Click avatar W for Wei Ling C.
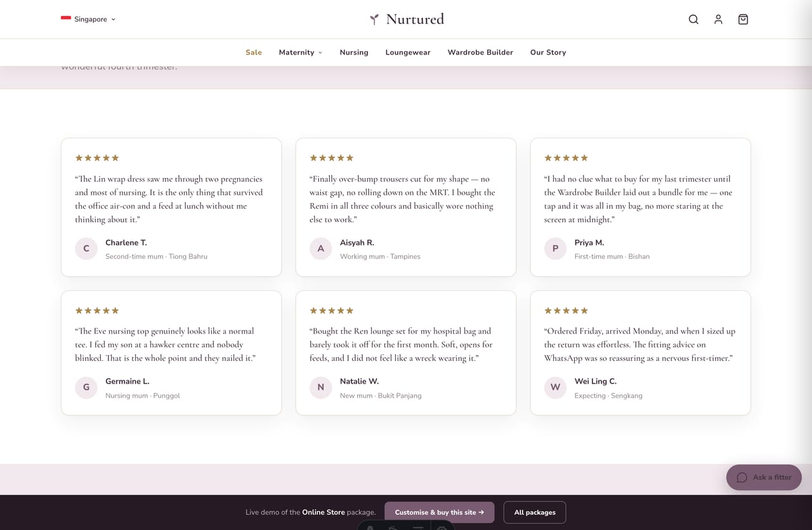The width and height of the screenshot is (812, 530). 556,387
